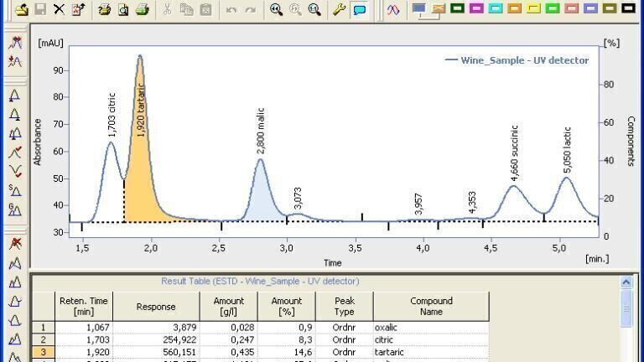Click the Compound Name column header
644x362 pixels.
click(x=431, y=306)
